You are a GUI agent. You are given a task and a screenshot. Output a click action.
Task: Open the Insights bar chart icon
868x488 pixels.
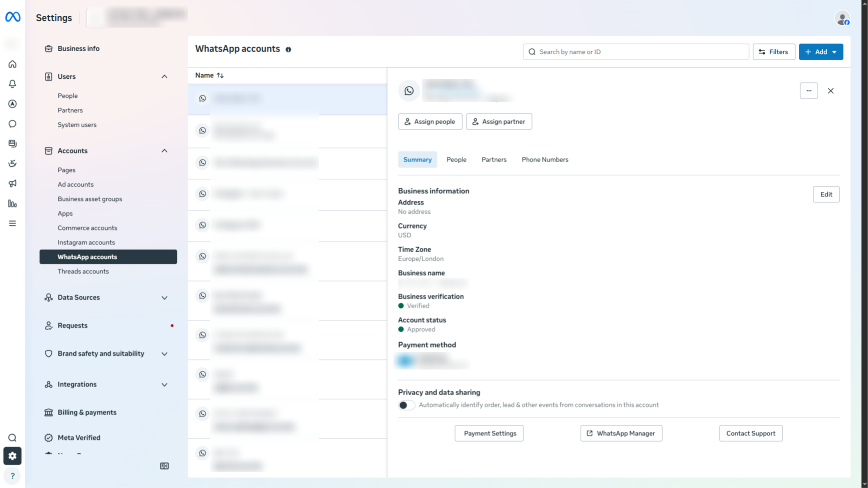[13, 204]
